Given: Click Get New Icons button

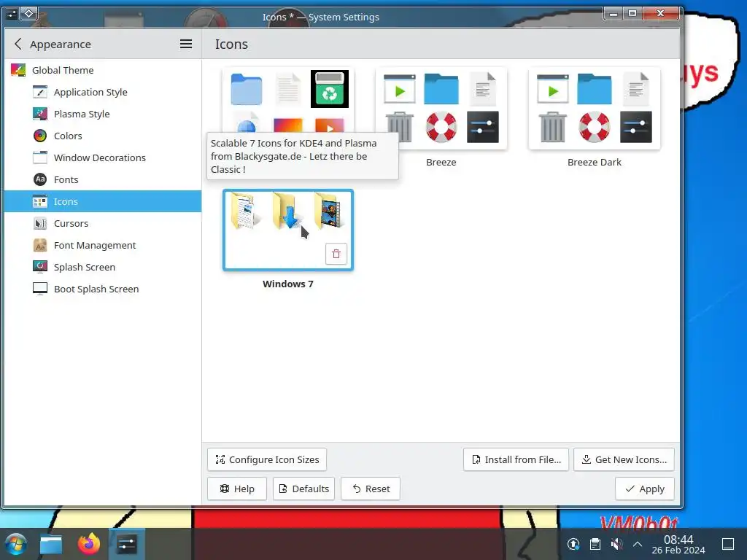Looking at the screenshot, I should coord(624,459).
